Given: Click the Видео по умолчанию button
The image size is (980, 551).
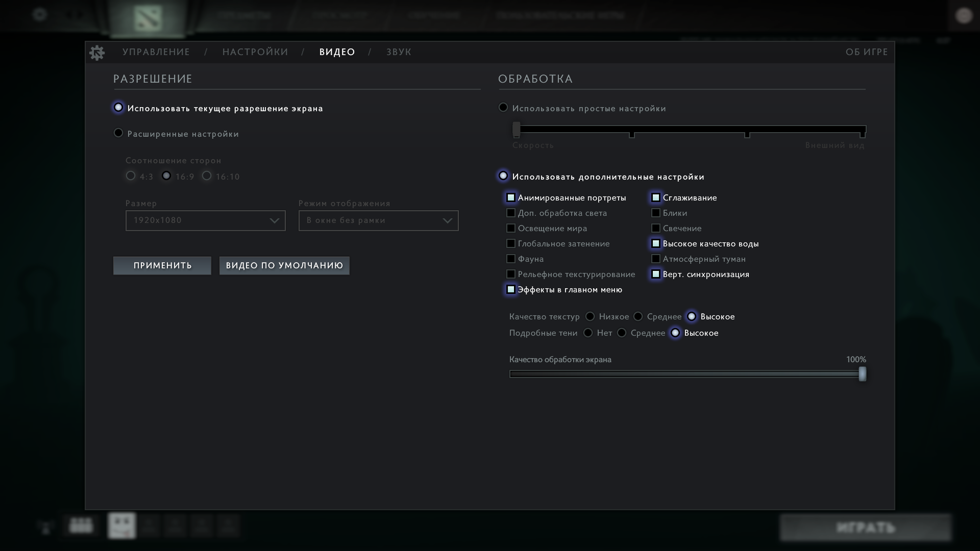Looking at the screenshot, I should [284, 266].
